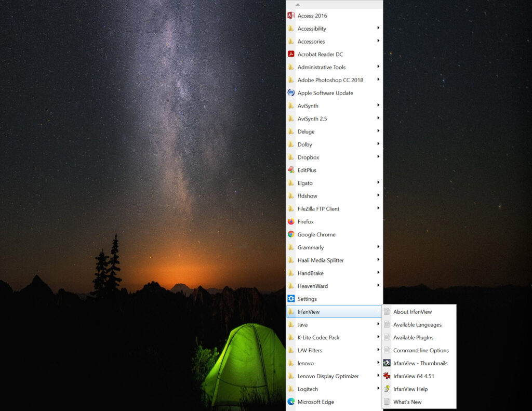Click the Microsoft Edge icon
The width and height of the screenshot is (532, 411).
click(291, 402)
